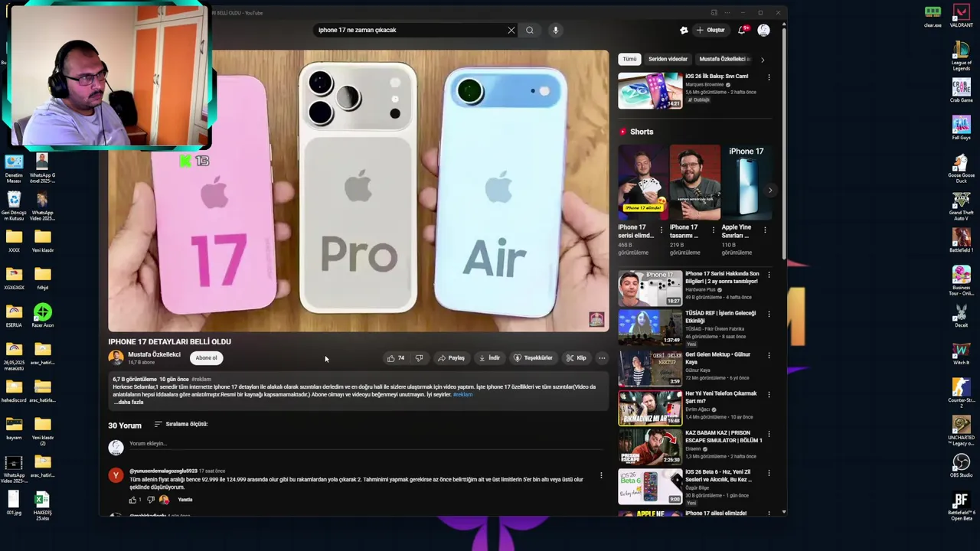Open the account avatar menu
Viewport: 980px width, 551px height.
click(x=763, y=30)
